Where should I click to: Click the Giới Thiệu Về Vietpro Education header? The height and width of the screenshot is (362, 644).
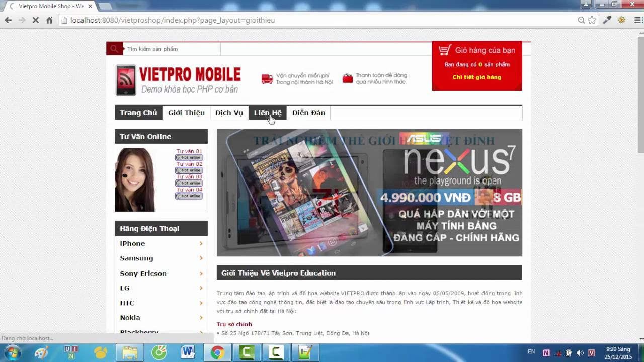coord(369,273)
